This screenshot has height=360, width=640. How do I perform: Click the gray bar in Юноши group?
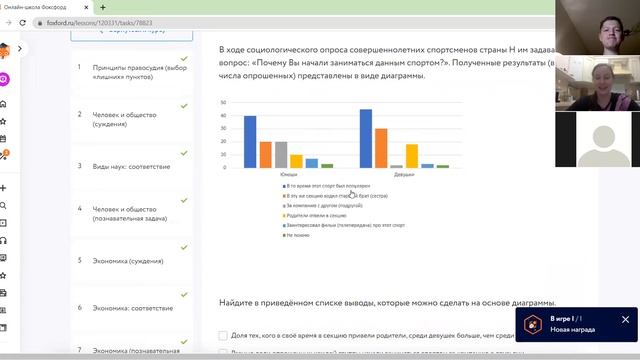pos(281,155)
